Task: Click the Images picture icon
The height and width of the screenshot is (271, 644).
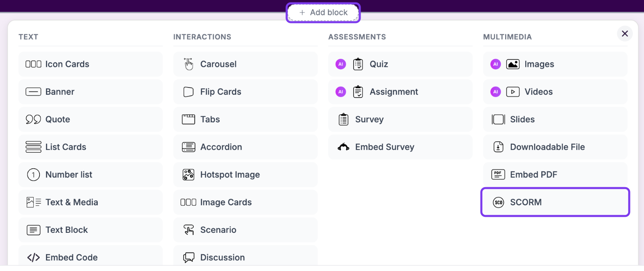Action: click(x=513, y=64)
